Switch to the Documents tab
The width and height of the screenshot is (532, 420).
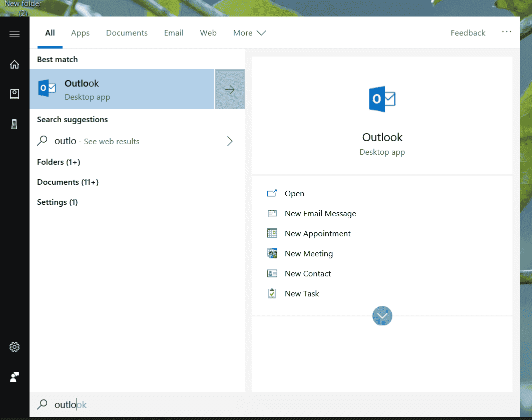[127, 33]
